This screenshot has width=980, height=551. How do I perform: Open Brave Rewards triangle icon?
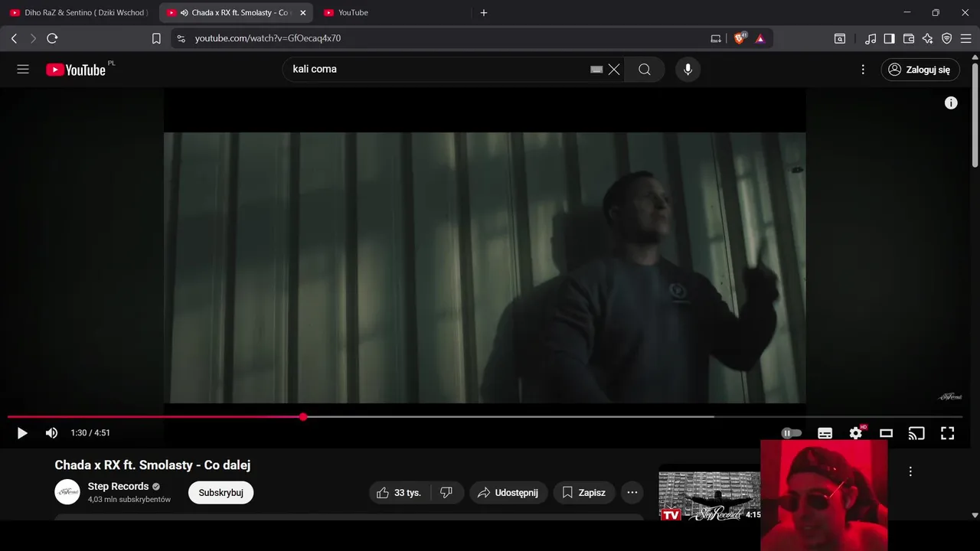(760, 38)
